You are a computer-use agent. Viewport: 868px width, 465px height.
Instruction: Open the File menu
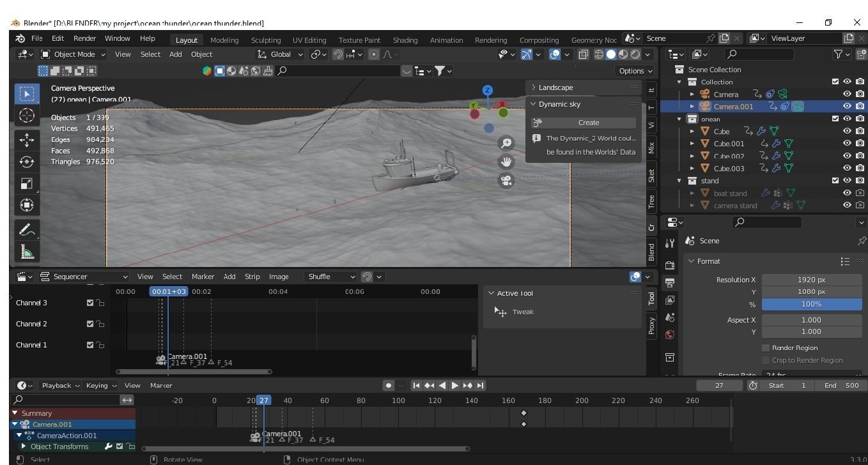point(36,39)
